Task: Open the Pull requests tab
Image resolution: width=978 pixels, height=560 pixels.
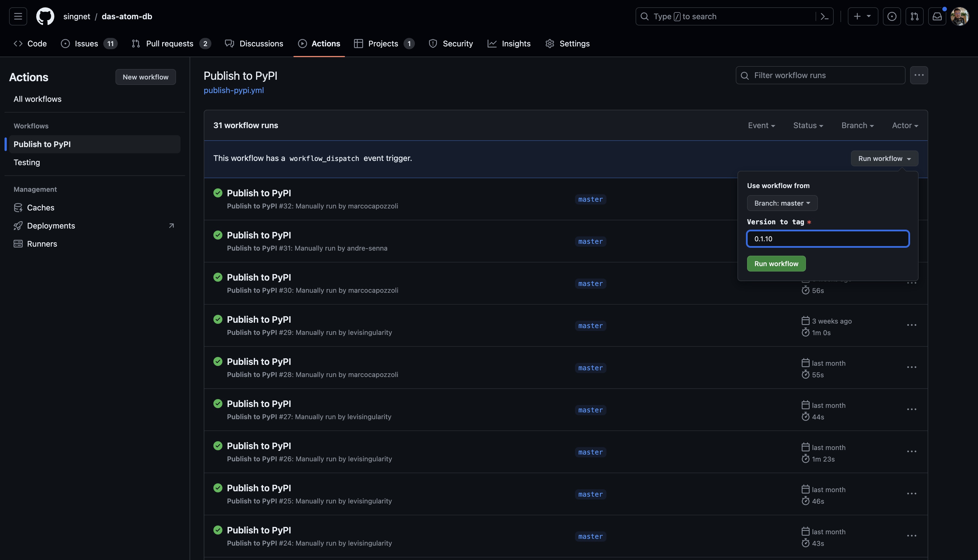Action: (x=171, y=44)
